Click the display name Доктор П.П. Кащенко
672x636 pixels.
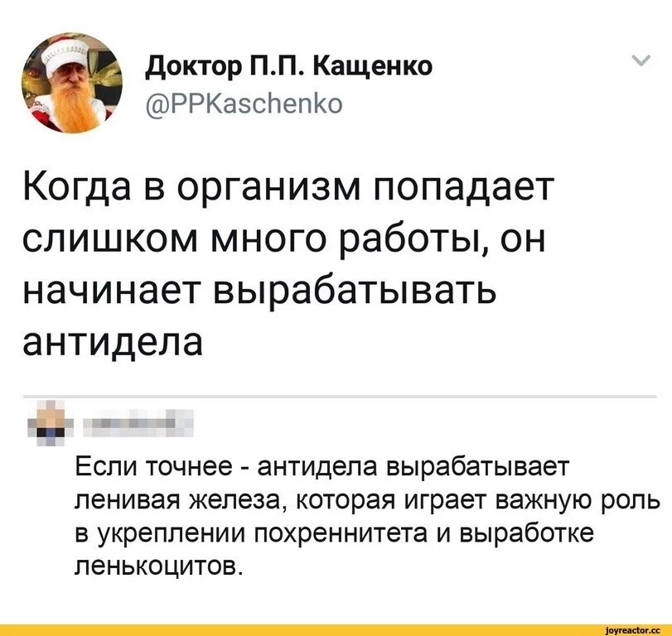click(289, 65)
